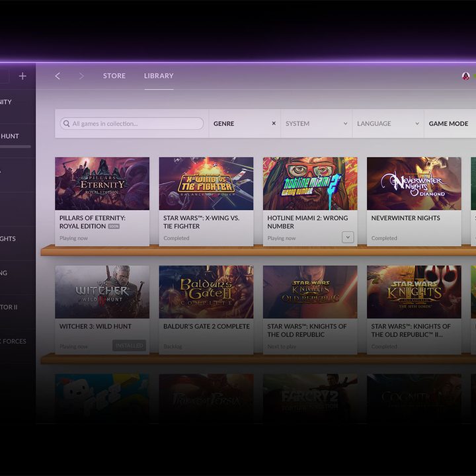Open the Far Cry 2 cover thumbnail
Screen dimensions: 476x476
click(310, 398)
